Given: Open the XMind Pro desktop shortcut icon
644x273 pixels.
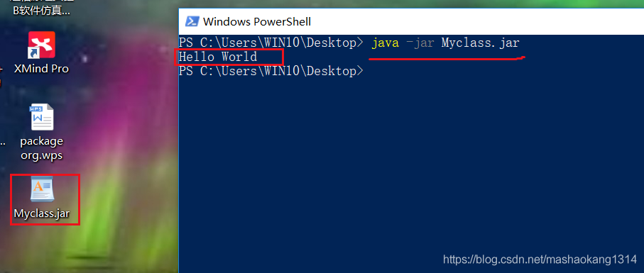Looking at the screenshot, I should tap(41, 45).
